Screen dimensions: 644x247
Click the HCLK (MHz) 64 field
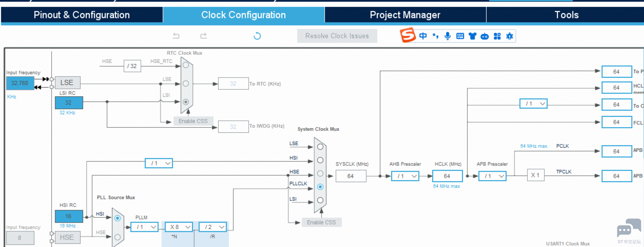[447, 176]
